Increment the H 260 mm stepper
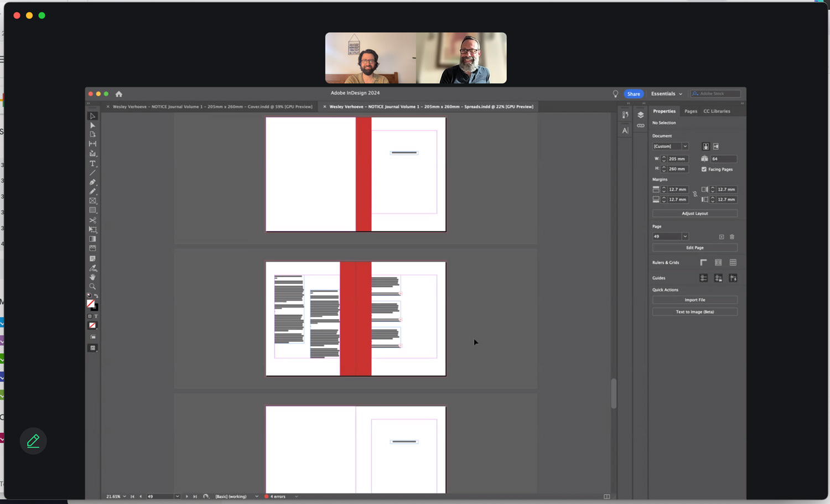Viewport: 830px width, 504px height. pos(664,167)
